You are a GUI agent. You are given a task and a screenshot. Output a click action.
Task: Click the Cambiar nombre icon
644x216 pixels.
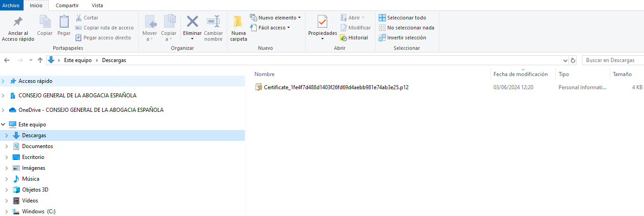point(213,22)
